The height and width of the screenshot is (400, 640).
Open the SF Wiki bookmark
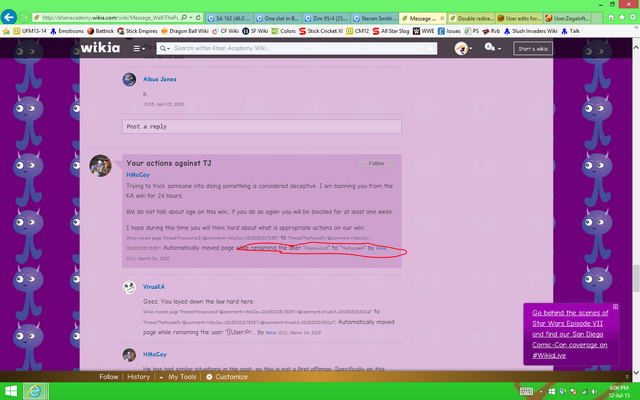(x=255, y=31)
